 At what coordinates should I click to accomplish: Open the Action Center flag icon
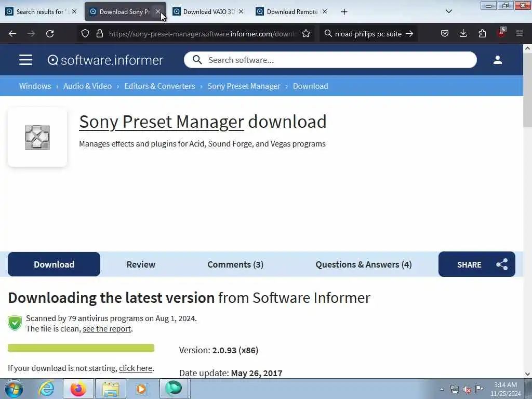tap(479, 389)
